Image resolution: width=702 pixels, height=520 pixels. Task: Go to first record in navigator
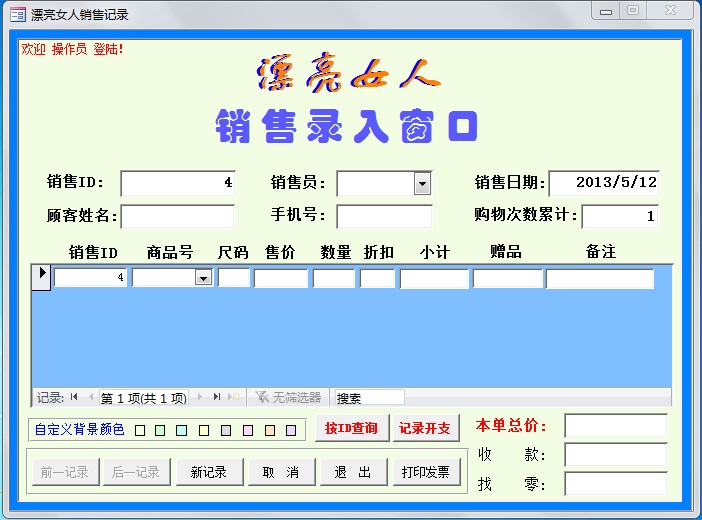pyautogui.click(x=74, y=396)
